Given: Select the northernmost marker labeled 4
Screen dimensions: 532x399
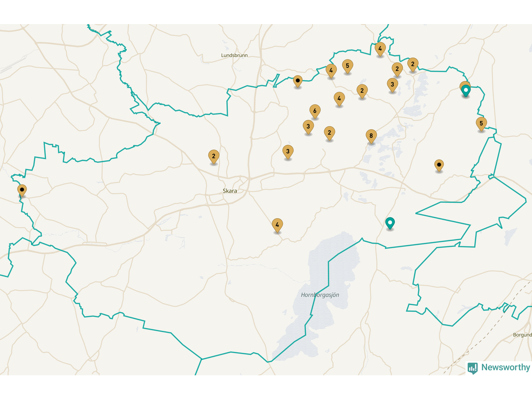Looking at the screenshot, I should [x=380, y=49].
